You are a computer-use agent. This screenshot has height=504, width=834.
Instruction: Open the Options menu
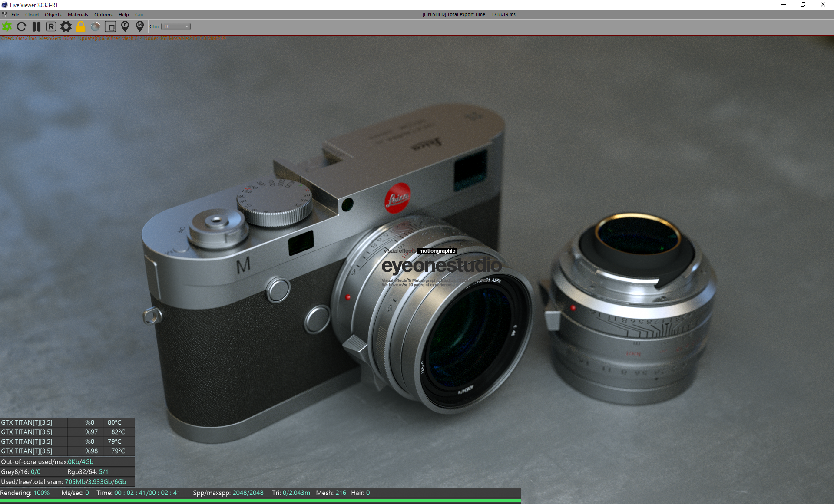tap(103, 15)
